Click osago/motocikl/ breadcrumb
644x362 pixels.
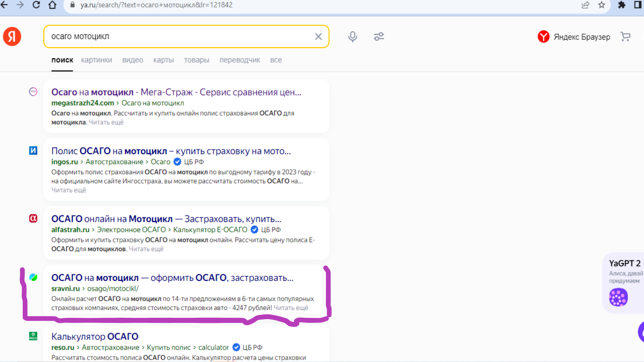pyautogui.click(x=113, y=288)
